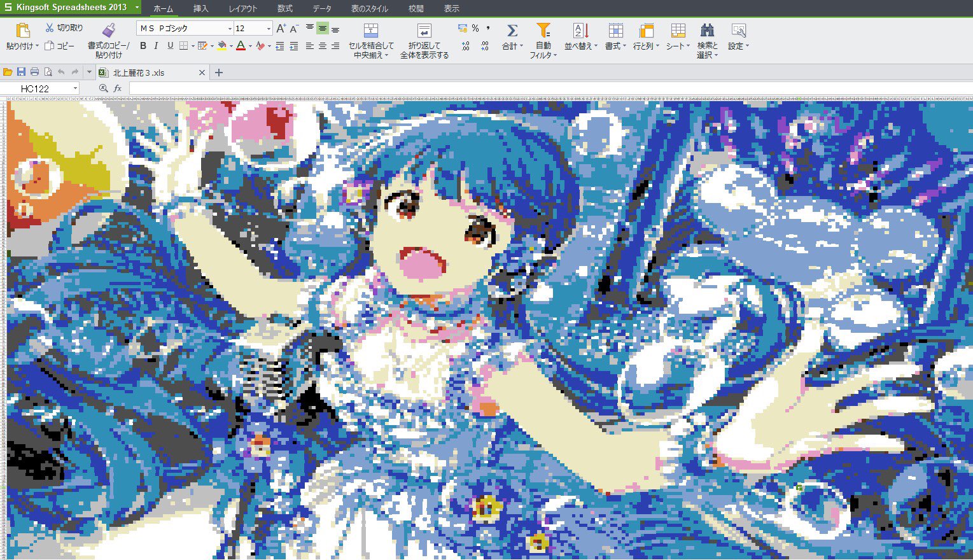Open font color dropdown arrow
Screen dimensions: 973x560
coord(250,46)
